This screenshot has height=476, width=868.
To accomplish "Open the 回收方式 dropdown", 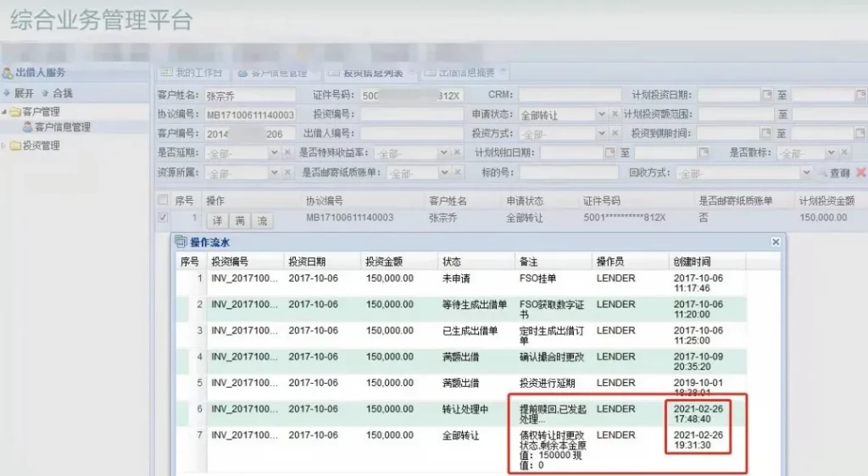I will 806,173.
